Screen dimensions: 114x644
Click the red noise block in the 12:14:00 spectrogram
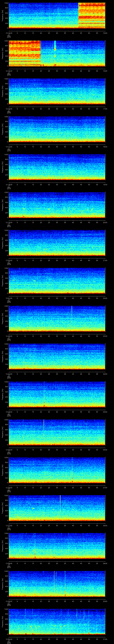92,15
